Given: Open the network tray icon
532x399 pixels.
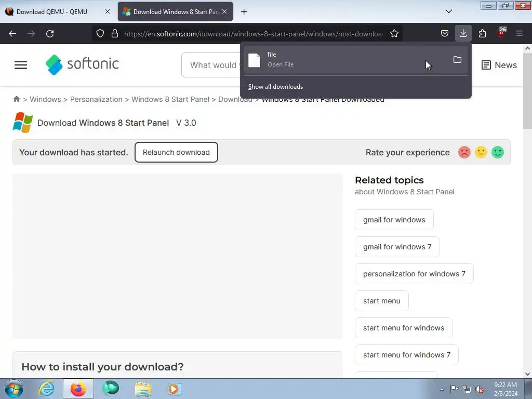Looking at the screenshot, I should point(467,389).
